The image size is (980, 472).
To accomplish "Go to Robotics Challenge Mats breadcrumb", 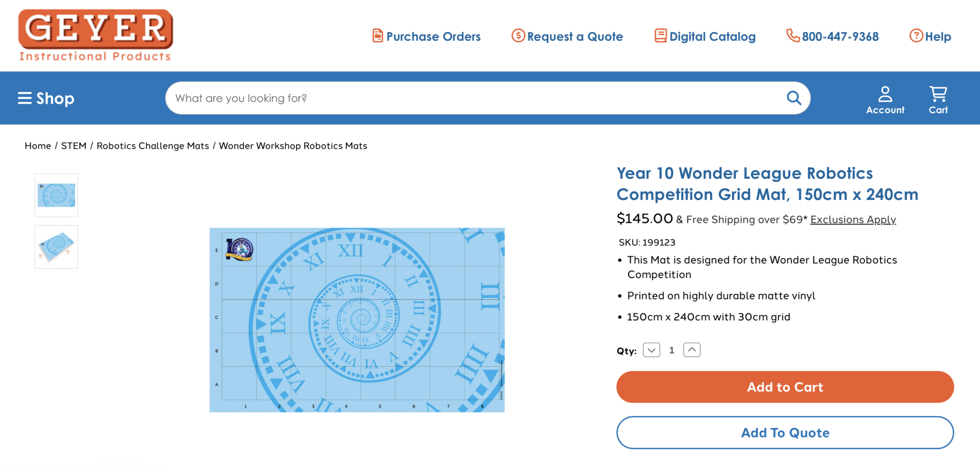I will [152, 145].
